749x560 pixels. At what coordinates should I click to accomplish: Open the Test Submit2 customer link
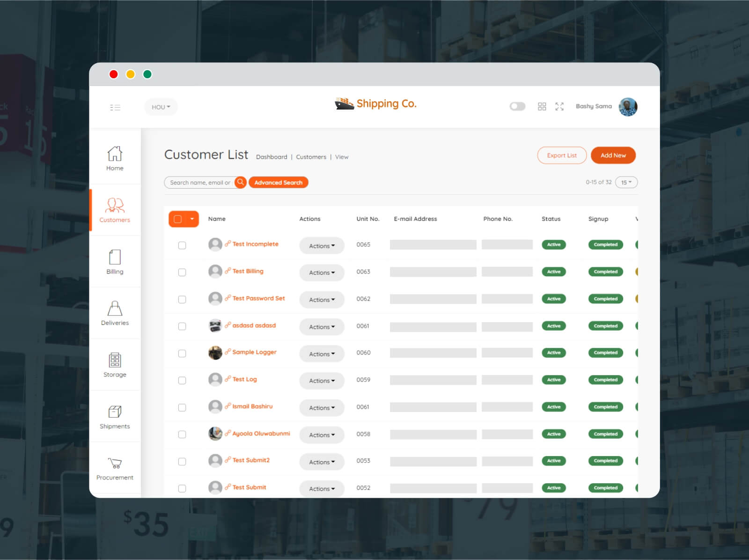click(251, 460)
